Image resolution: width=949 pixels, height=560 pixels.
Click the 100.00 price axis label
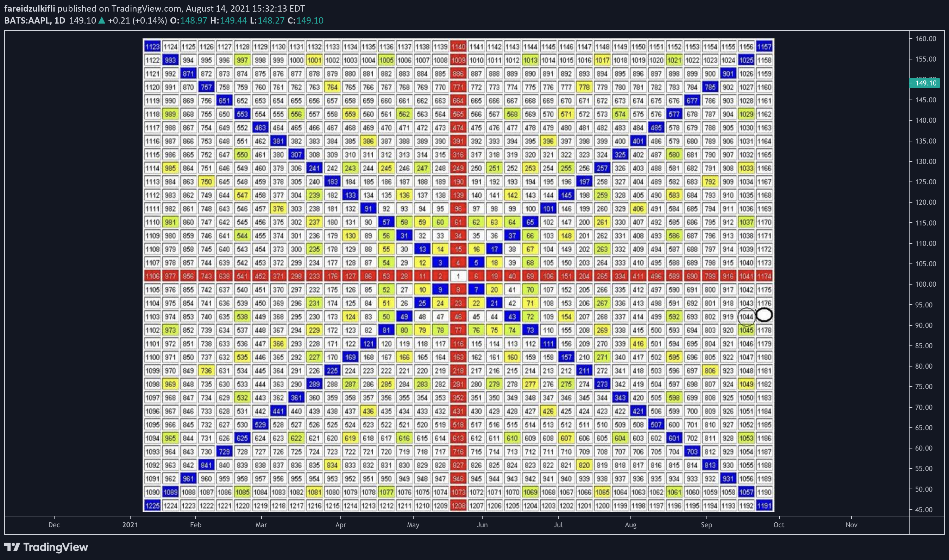pos(925,284)
